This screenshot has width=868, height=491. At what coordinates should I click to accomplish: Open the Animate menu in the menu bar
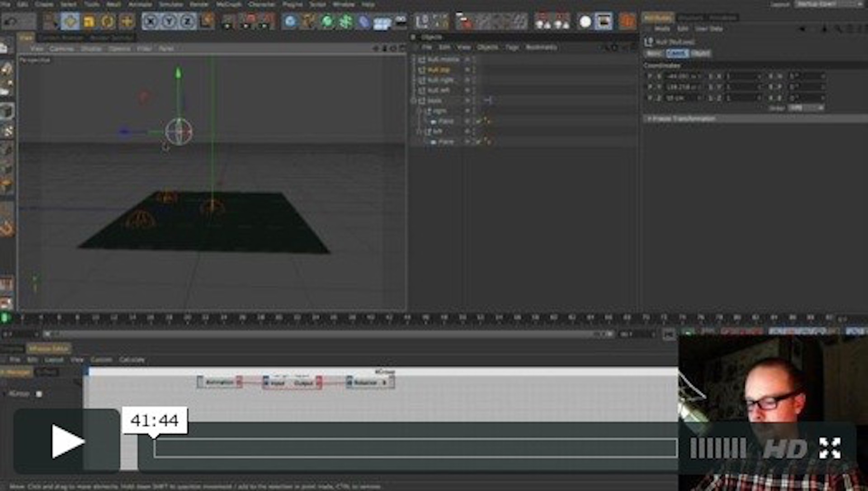point(140,5)
